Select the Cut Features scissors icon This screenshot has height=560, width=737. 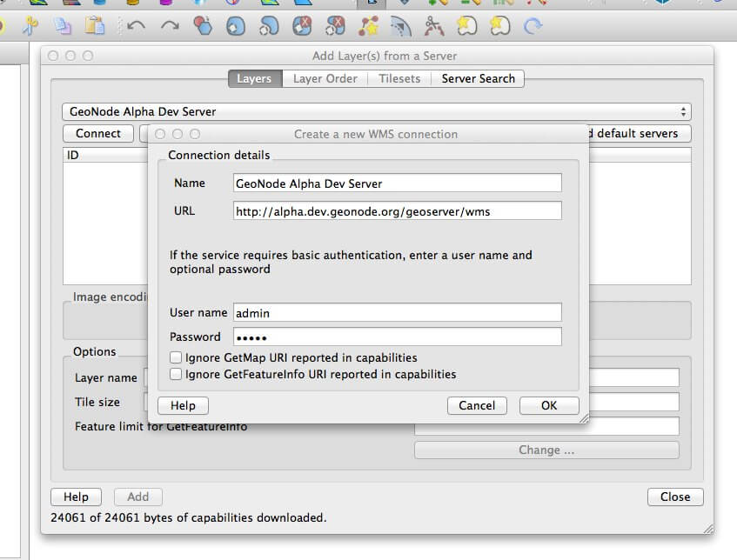[x=30, y=26]
